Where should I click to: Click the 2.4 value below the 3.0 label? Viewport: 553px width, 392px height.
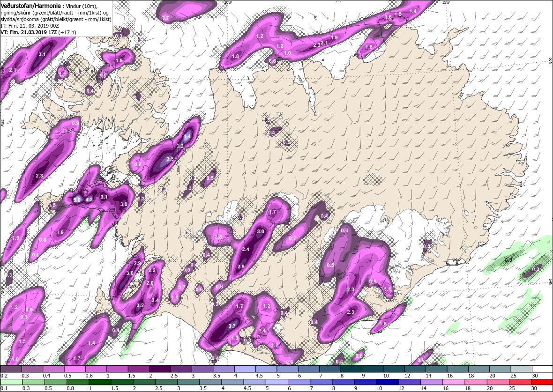click(246, 249)
